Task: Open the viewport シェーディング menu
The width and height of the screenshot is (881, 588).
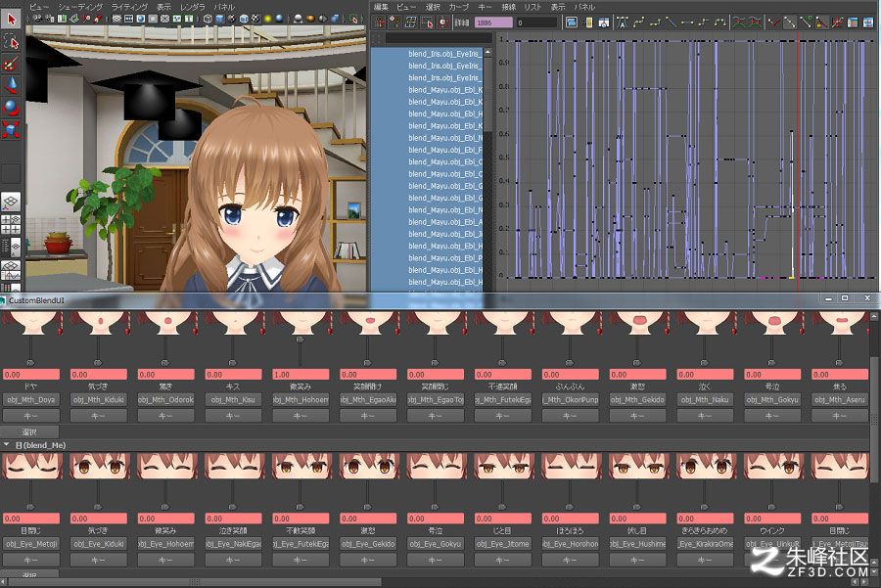Action: (80, 6)
